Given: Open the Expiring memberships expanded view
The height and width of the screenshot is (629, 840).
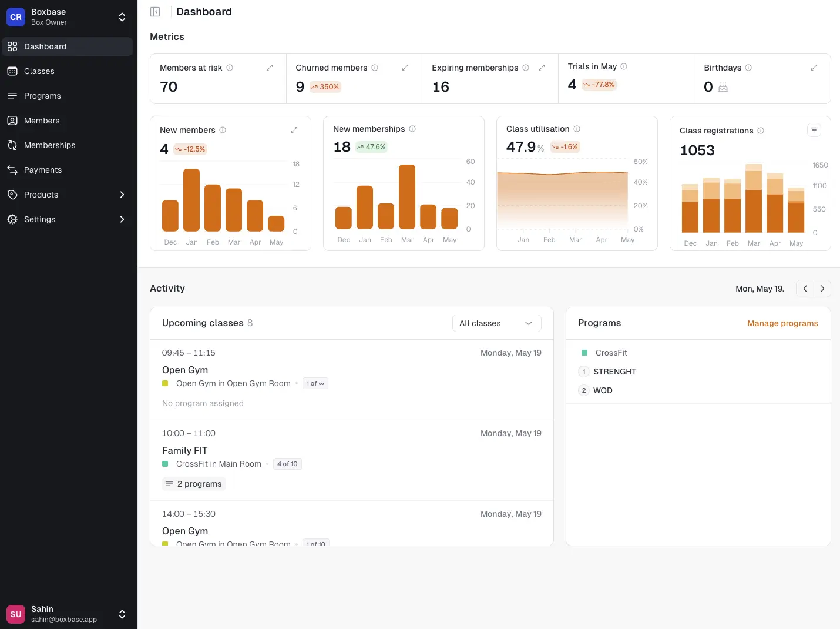Looking at the screenshot, I should [x=541, y=68].
